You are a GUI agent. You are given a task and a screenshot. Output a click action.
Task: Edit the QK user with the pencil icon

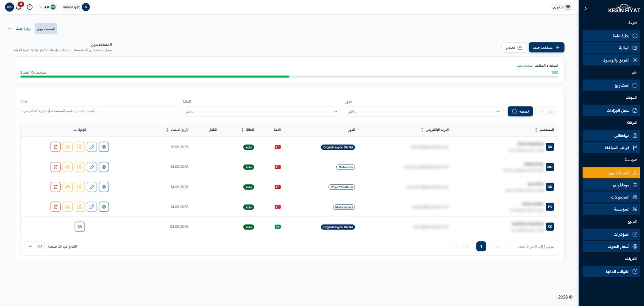click(x=92, y=187)
